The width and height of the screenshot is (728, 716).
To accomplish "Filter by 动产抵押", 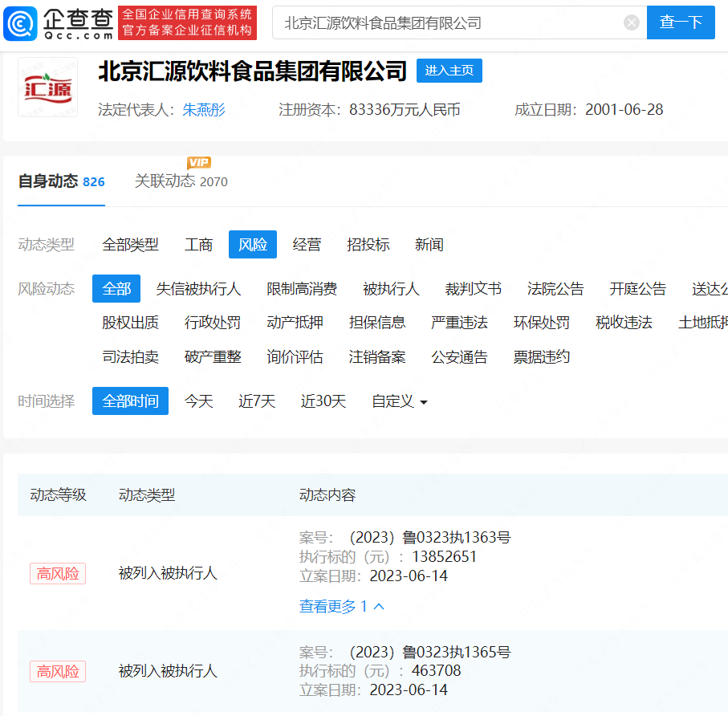I will (295, 322).
